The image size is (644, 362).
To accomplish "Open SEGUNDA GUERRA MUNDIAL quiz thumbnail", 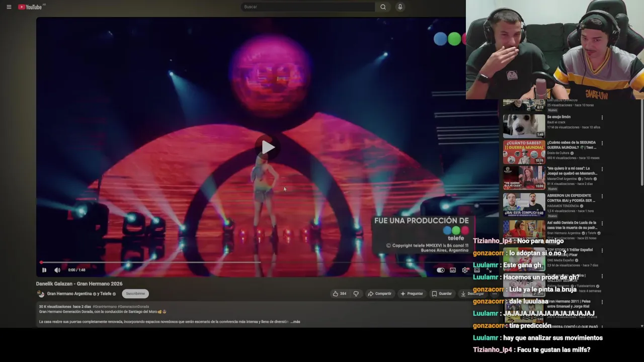I will click(524, 152).
